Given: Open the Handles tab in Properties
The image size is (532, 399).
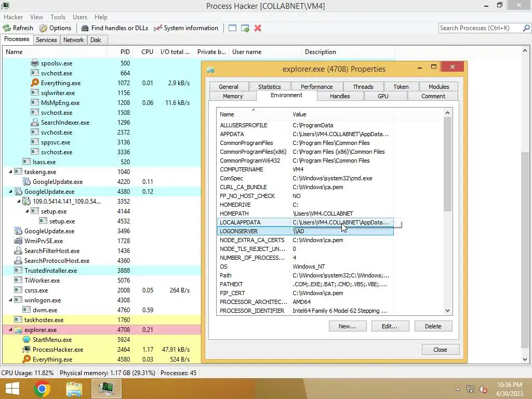Looking at the screenshot, I should point(340,96).
